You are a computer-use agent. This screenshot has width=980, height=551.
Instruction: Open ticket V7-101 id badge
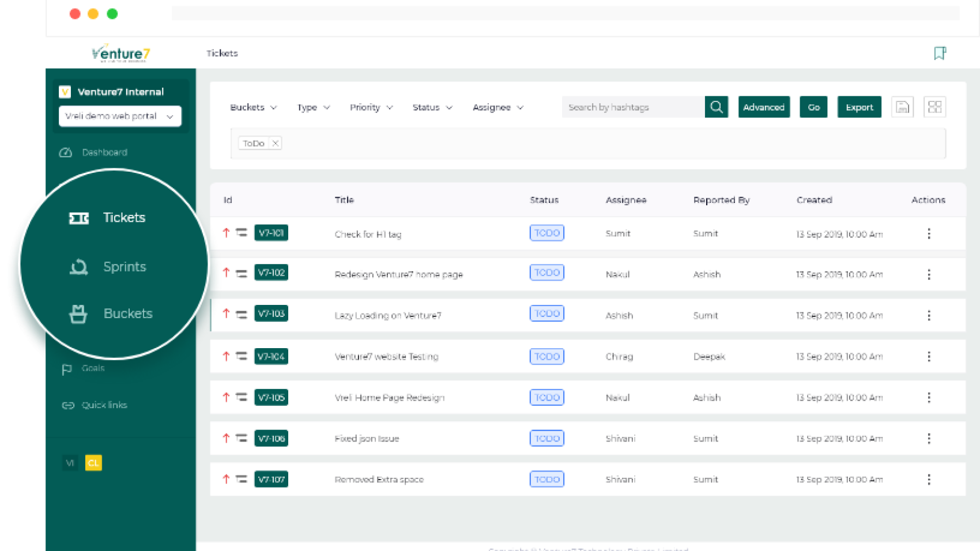(271, 233)
